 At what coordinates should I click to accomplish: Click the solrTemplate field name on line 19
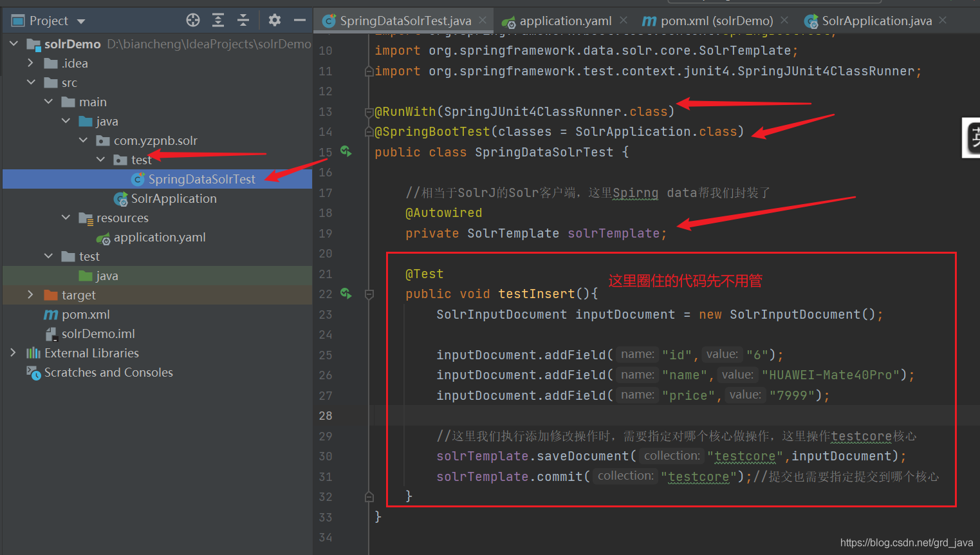(x=613, y=233)
